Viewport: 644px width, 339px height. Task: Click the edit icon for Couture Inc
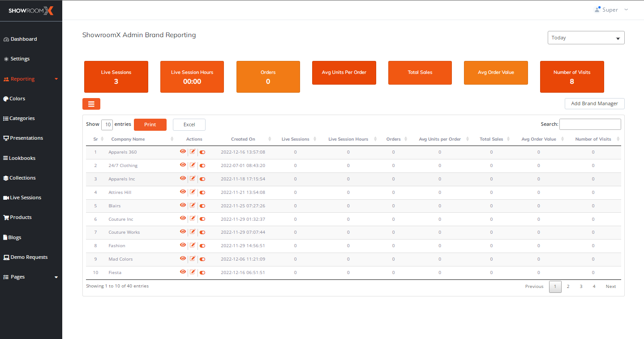click(193, 219)
